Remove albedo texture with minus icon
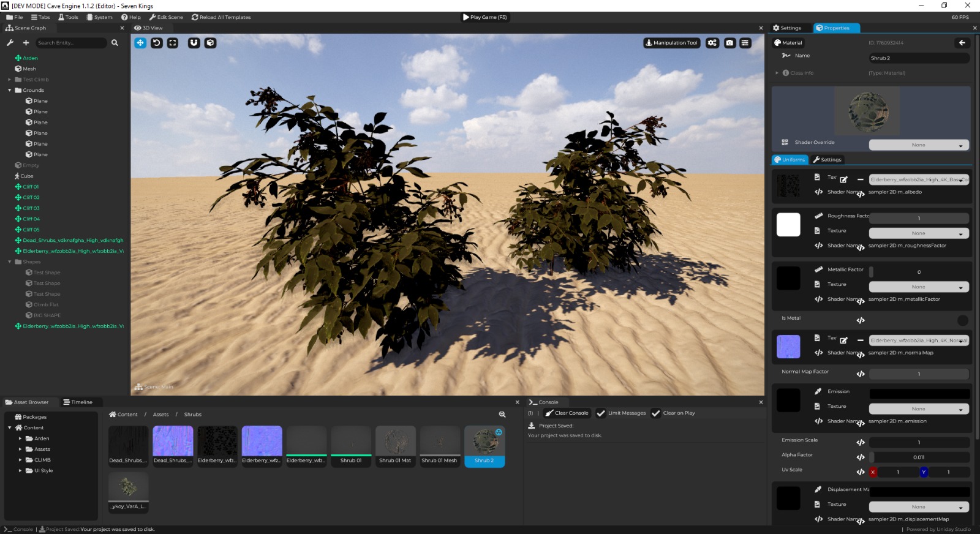The image size is (980, 534). 860,179
